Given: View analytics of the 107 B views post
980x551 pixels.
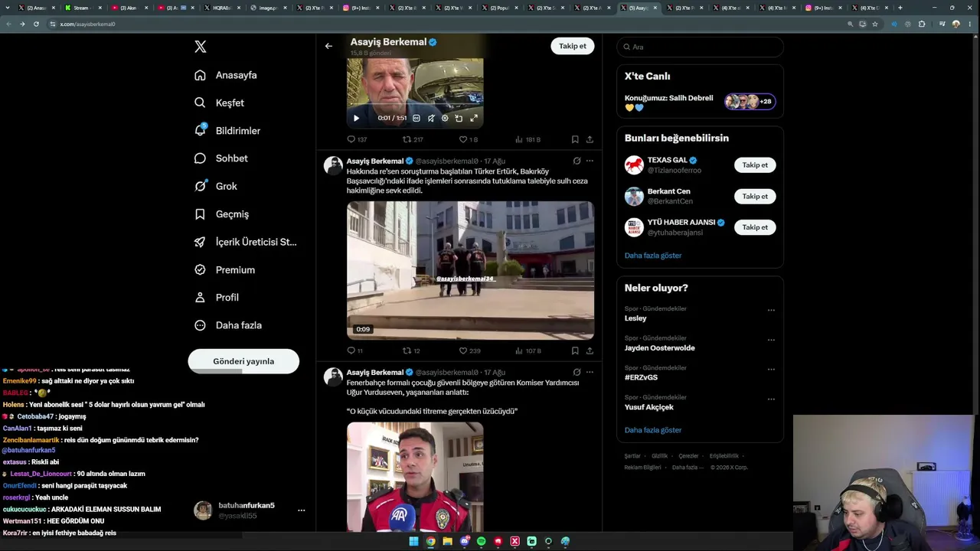Looking at the screenshot, I should click(x=528, y=350).
